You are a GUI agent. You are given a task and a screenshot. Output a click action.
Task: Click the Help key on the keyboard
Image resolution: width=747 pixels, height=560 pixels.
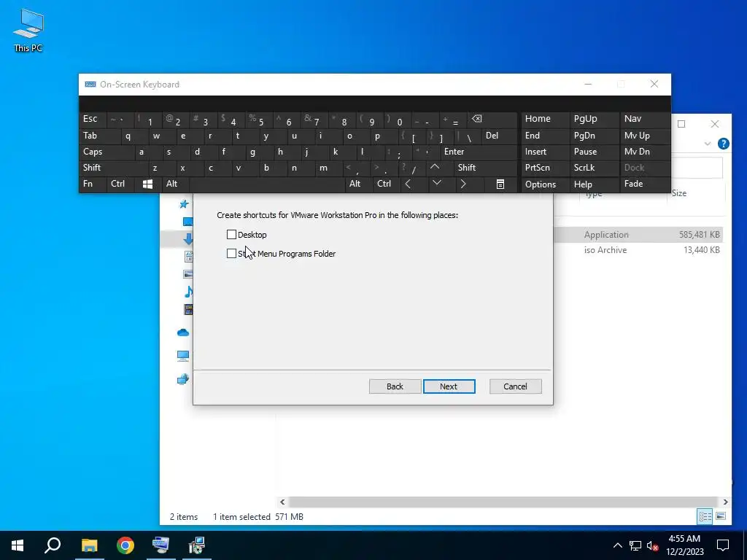(593, 184)
